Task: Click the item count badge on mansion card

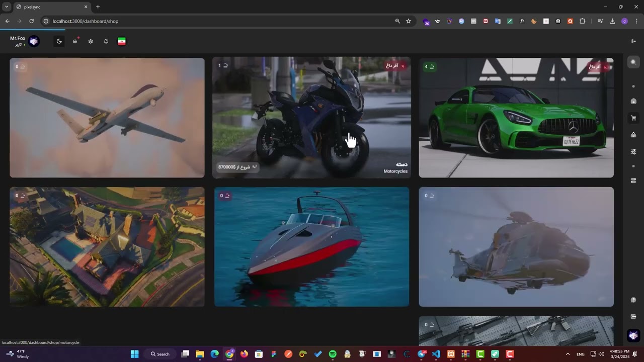Action: point(20,196)
